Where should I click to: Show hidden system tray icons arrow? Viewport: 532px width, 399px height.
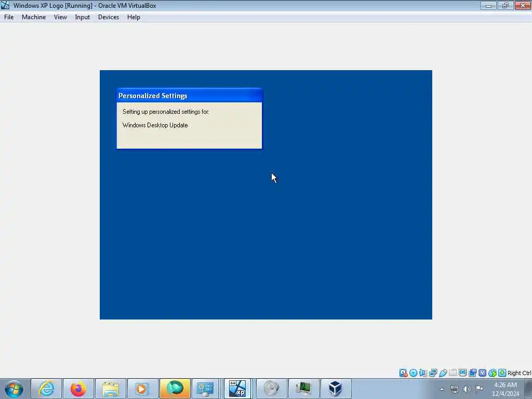click(x=442, y=389)
